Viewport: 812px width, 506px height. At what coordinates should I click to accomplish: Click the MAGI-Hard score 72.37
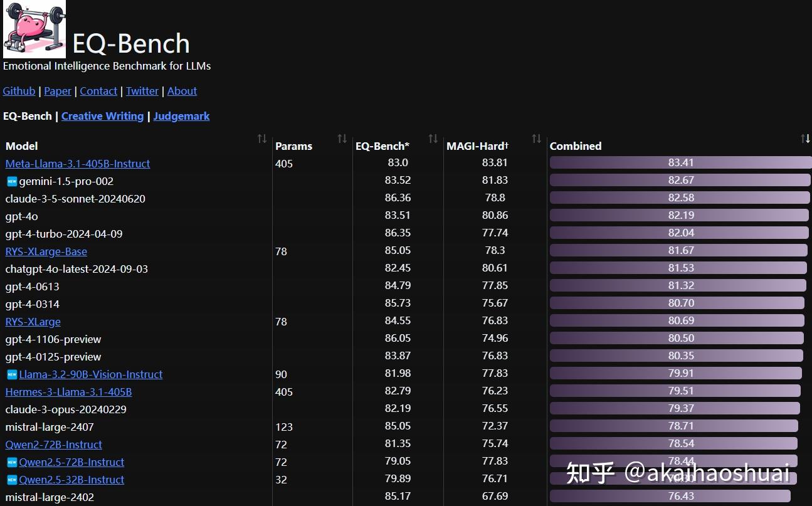tap(495, 426)
